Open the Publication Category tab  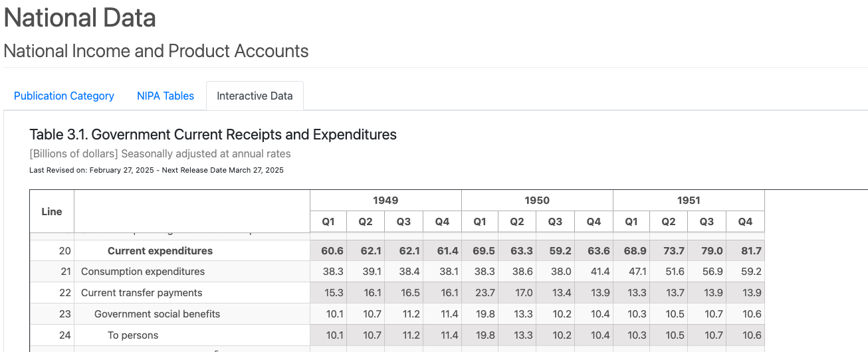tap(64, 96)
